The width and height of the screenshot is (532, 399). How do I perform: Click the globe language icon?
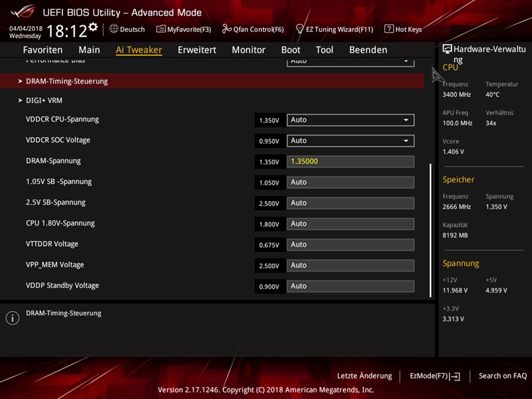pos(114,29)
